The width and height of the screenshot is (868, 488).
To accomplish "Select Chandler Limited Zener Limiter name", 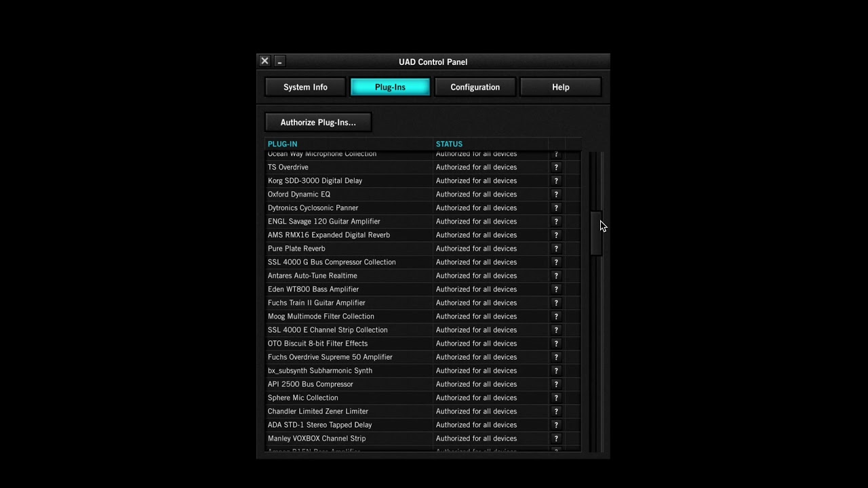I will (317, 411).
